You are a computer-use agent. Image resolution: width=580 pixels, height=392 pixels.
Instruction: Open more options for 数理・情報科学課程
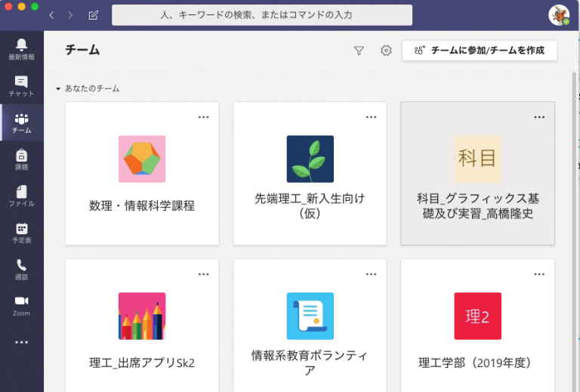click(203, 117)
